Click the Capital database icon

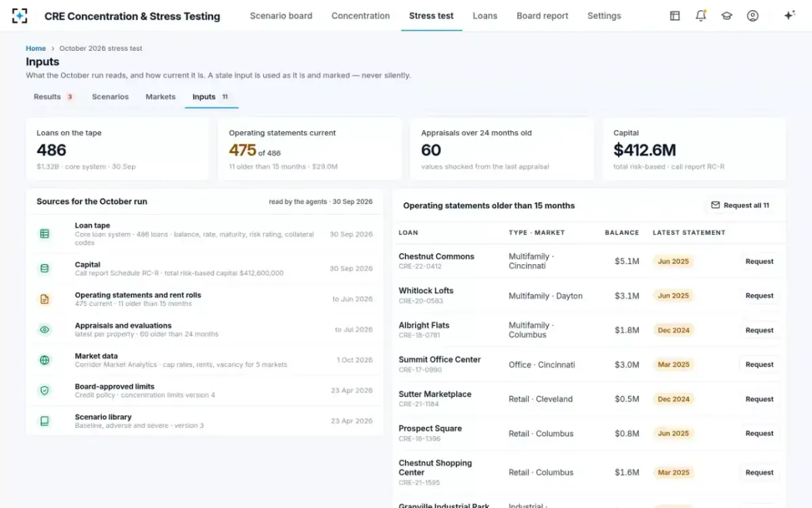click(x=45, y=268)
